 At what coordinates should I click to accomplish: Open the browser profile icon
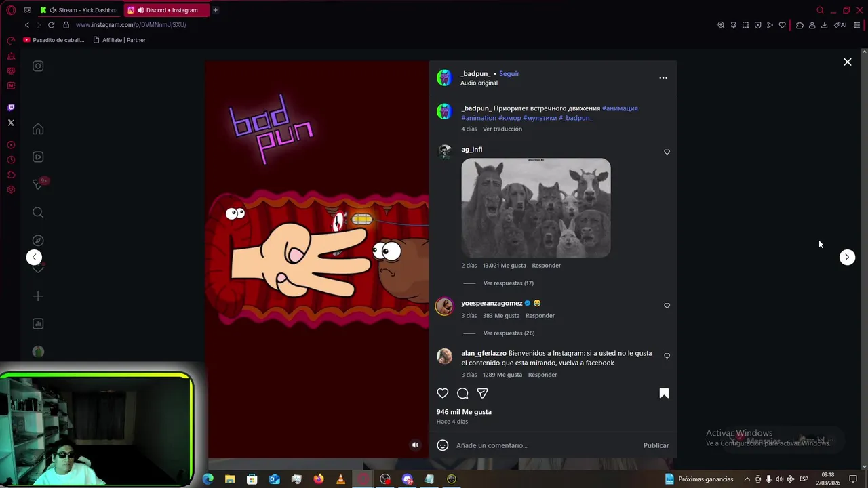pos(812,25)
